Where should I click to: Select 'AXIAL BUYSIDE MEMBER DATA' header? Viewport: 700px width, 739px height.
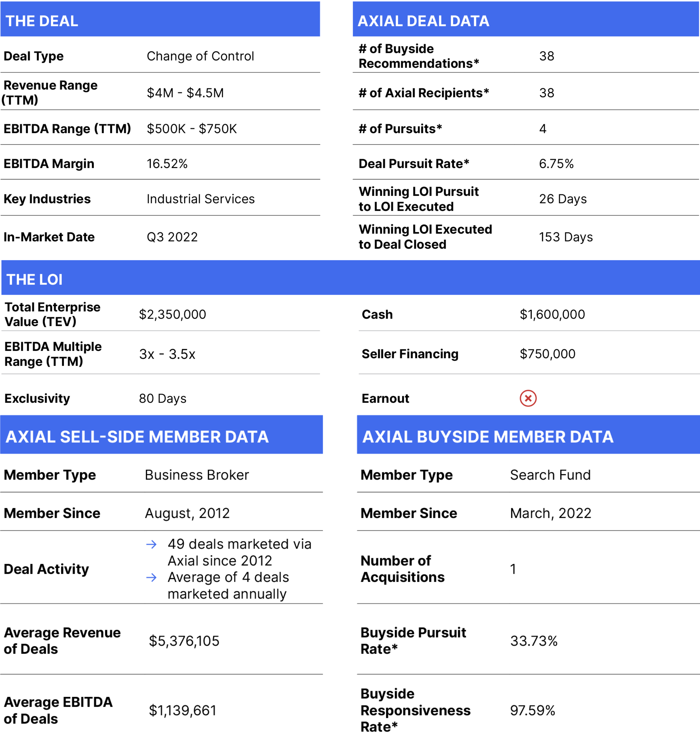click(x=528, y=435)
